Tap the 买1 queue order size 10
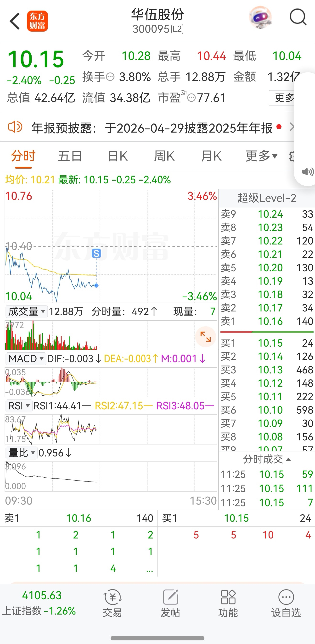The image size is (315, 644). click(268, 535)
